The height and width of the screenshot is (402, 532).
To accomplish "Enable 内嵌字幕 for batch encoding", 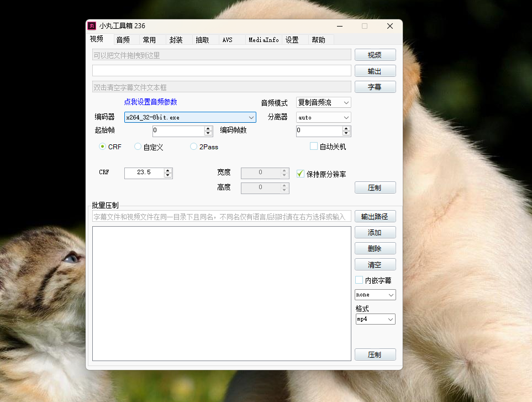I will pos(359,280).
